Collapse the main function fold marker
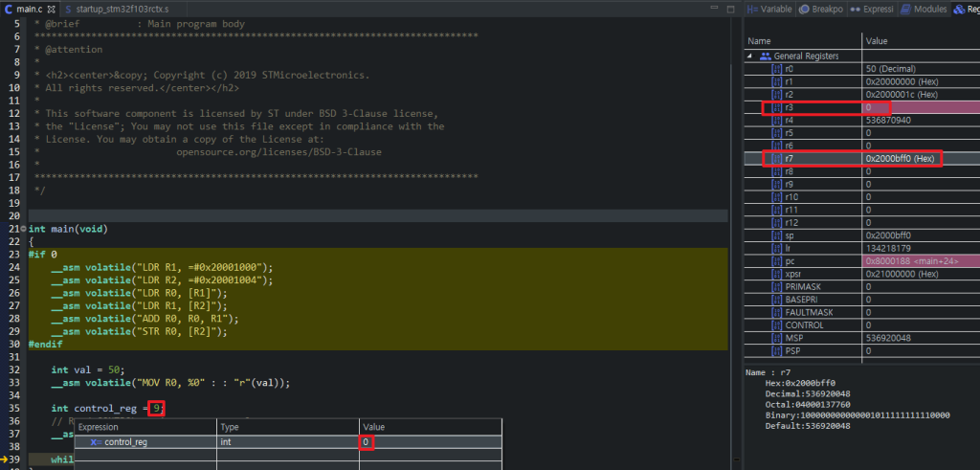The height and width of the screenshot is (470, 980). pos(23,230)
